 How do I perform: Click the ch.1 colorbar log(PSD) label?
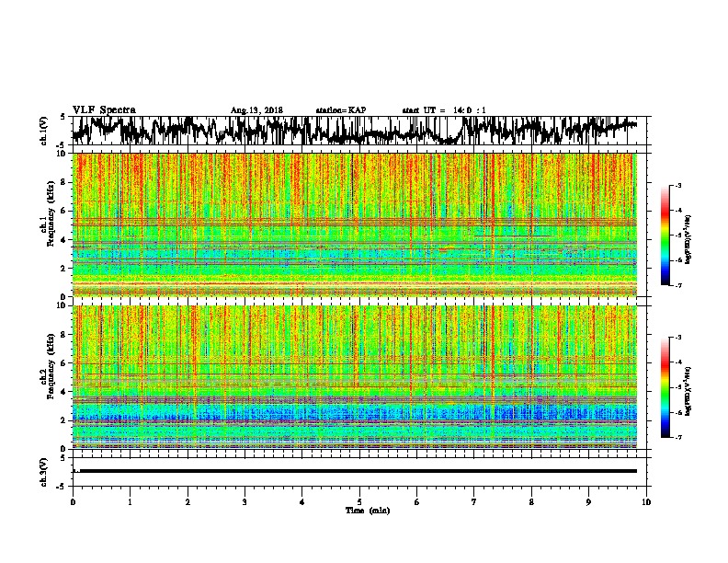688,240
